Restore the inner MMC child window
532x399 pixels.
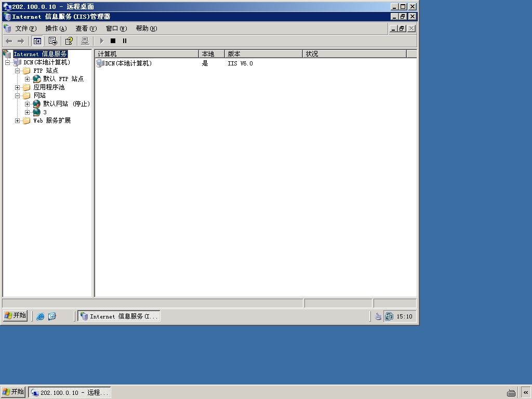pyautogui.click(x=402, y=29)
